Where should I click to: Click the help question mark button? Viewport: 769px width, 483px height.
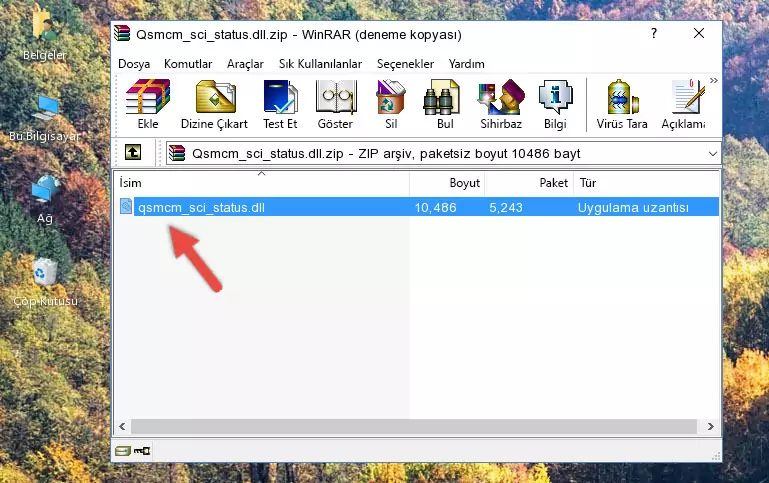click(654, 33)
